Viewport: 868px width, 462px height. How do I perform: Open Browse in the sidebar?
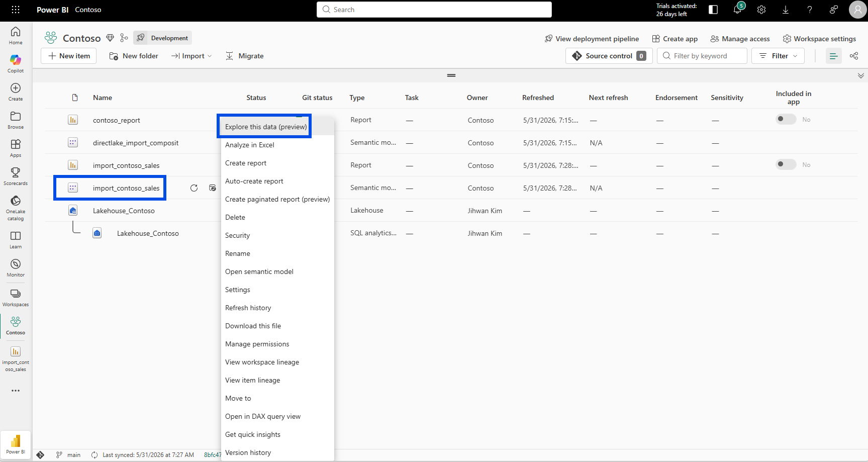point(16,120)
